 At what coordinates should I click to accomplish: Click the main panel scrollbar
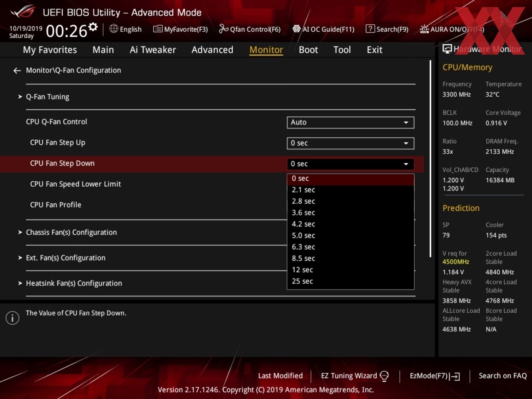[x=431, y=158]
